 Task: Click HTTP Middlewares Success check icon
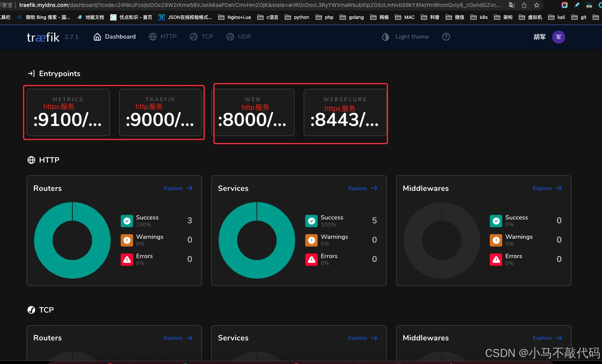point(496,221)
